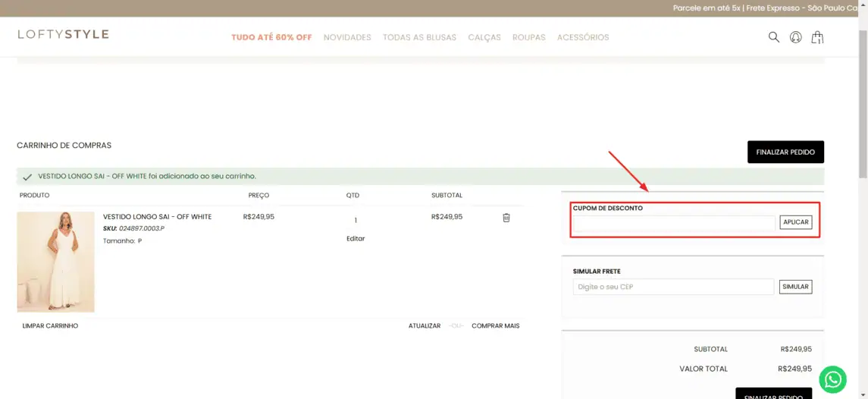Delete item with the trash icon
The width and height of the screenshot is (868, 399).
click(x=506, y=218)
